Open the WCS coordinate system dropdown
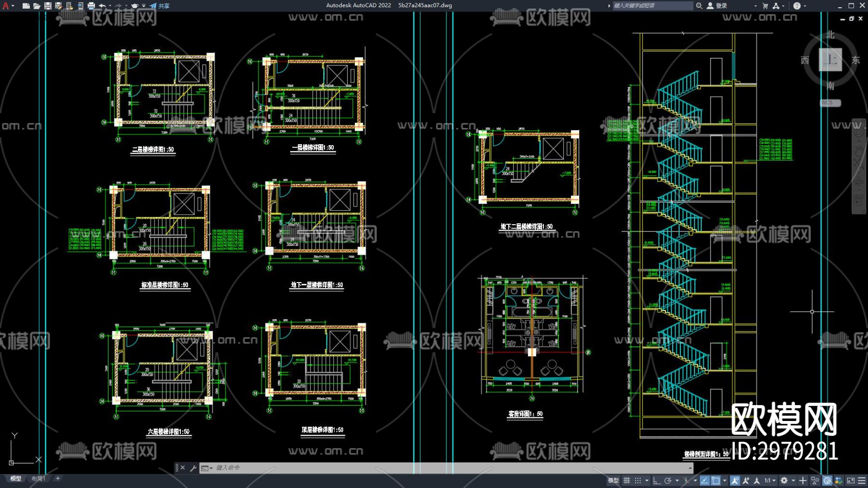Image resolution: width=868 pixels, height=488 pixels. pos(830,103)
